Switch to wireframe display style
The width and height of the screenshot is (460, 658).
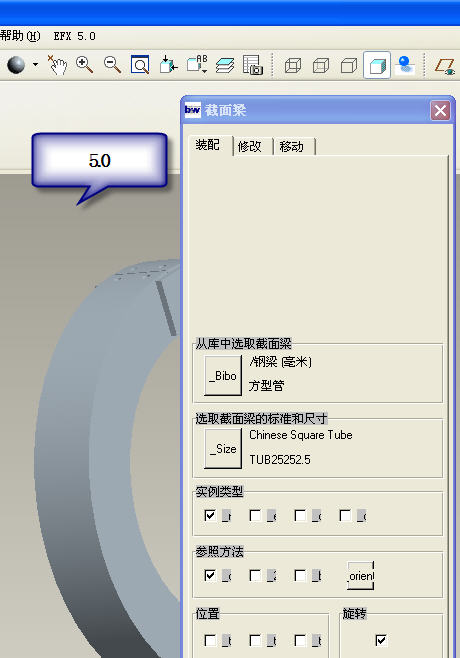click(293, 66)
